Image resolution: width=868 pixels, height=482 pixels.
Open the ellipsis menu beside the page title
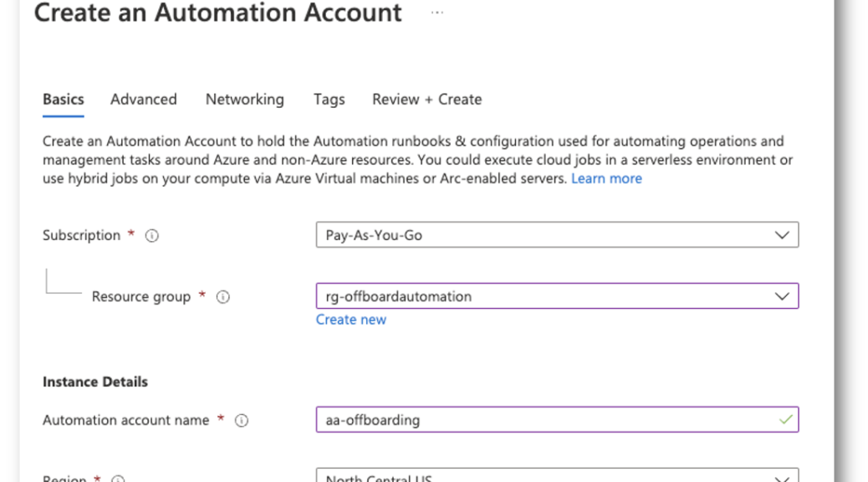point(437,13)
